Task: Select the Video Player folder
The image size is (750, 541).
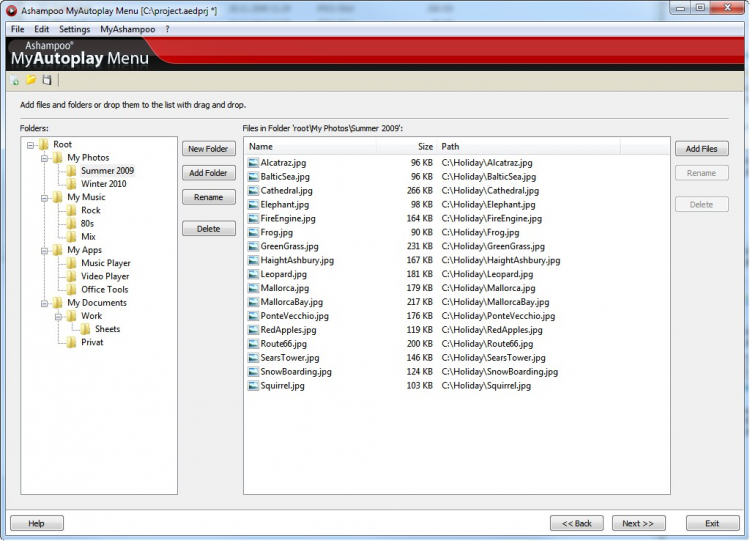Action: point(105,276)
